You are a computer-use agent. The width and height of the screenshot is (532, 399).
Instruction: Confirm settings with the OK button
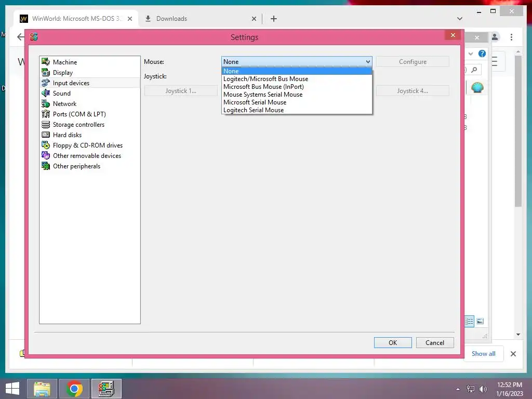[393, 343]
